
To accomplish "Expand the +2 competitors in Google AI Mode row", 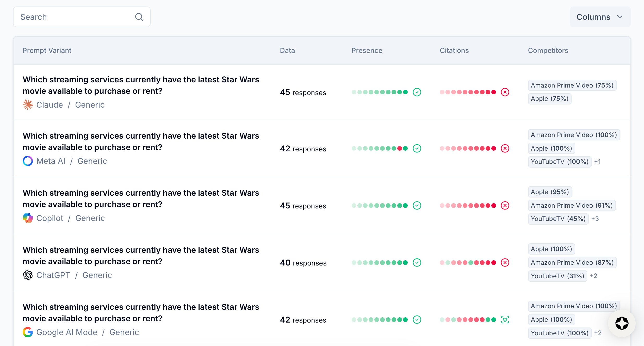I will [598, 333].
